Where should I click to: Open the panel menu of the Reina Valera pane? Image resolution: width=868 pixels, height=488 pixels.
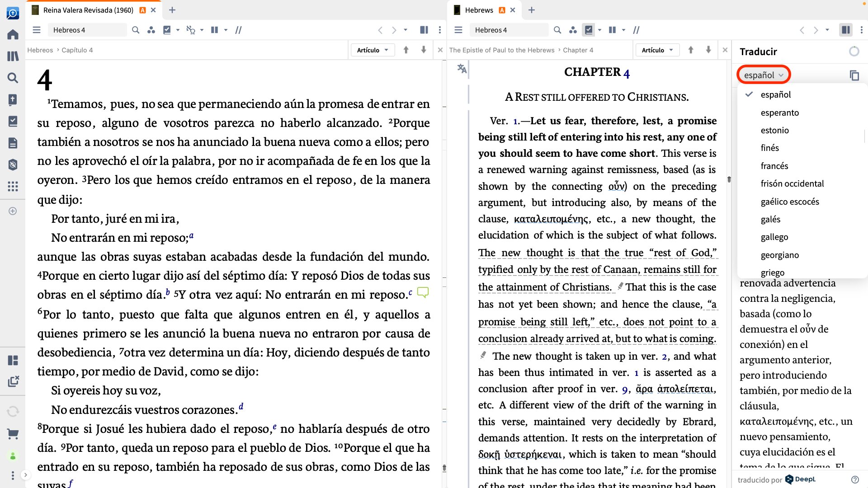pyautogui.click(x=37, y=30)
